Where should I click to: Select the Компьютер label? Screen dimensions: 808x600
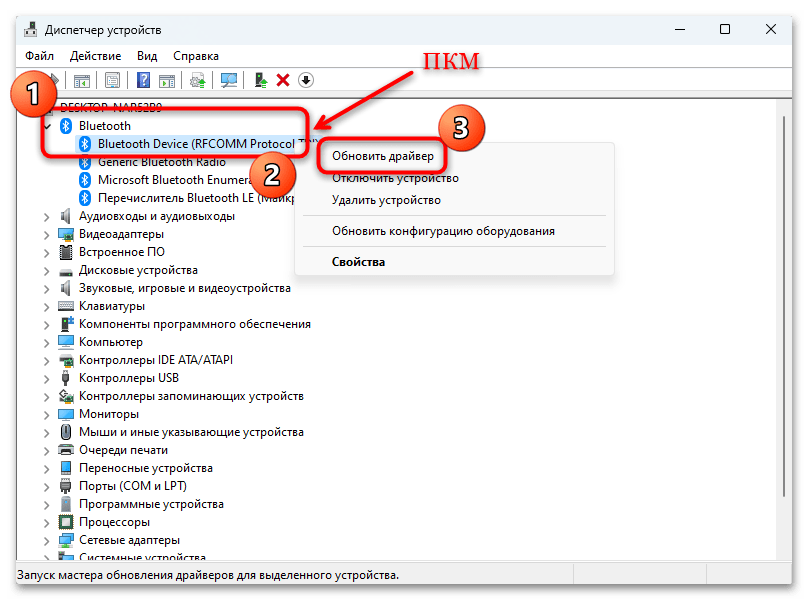[111, 342]
